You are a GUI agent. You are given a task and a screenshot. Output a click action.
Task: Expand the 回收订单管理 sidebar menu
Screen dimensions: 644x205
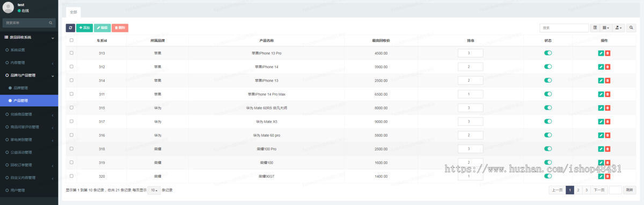pyautogui.click(x=29, y=165)
